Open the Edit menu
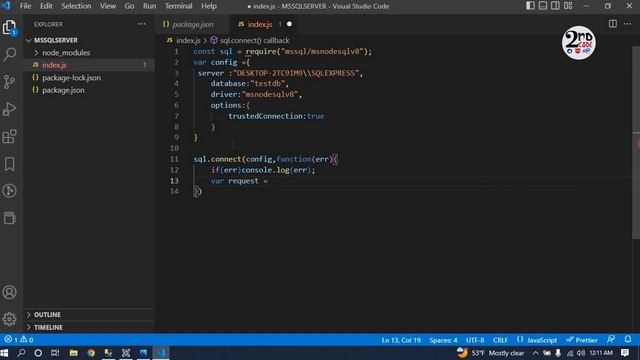 pyautogui.click(x=46, y=6)
